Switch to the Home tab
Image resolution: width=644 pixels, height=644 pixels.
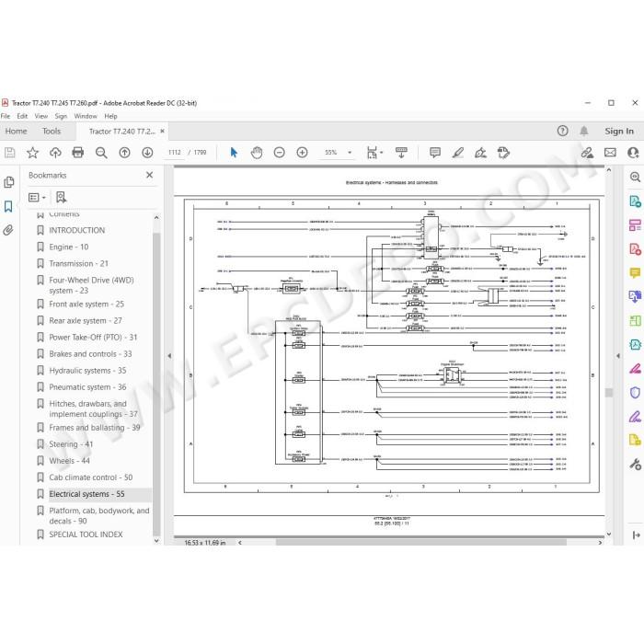(x=16, y=131)
